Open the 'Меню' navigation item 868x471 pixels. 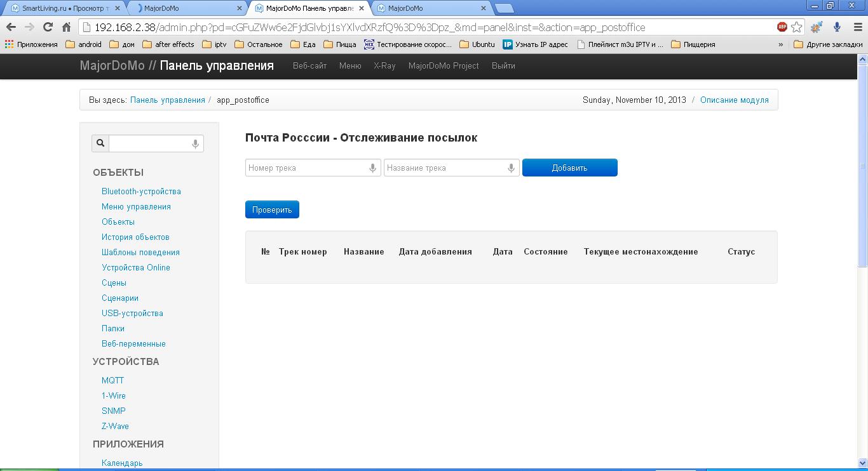350,66
